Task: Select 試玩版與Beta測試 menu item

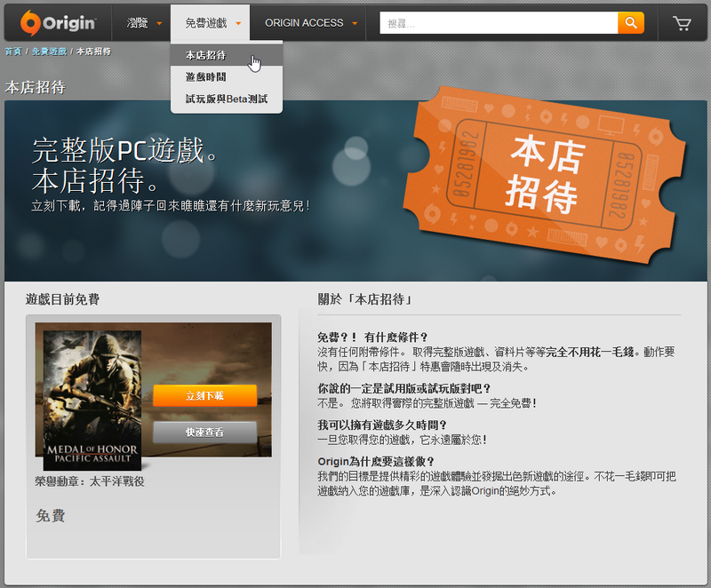Action: coord(227,99)
